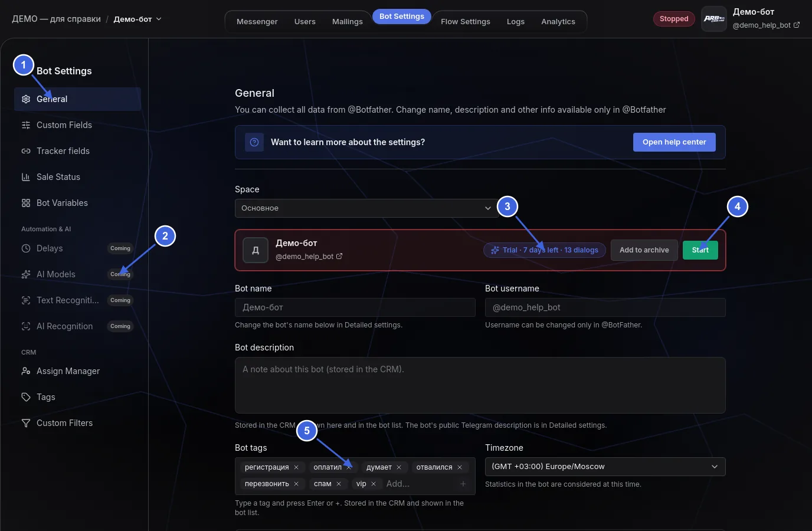The height and width of the screenshot is (531, 812).
Task: Remove the регистрация tag
Action: (296, 467)
